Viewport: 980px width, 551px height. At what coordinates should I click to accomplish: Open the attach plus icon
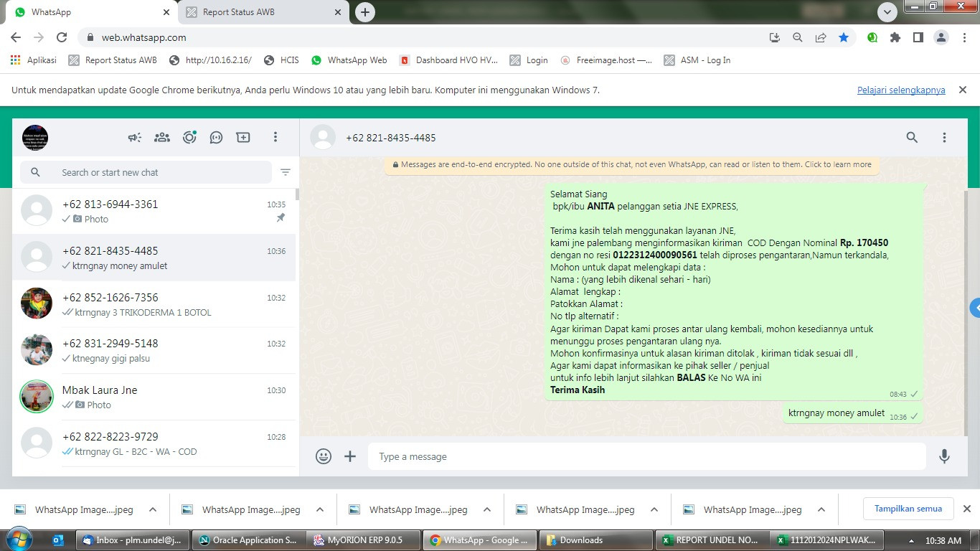[350, 456]
